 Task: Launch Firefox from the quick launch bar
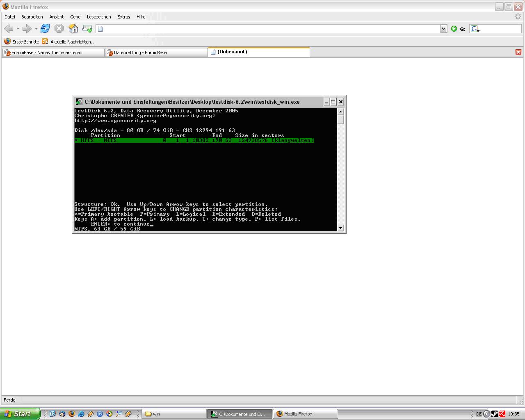[72, 414]
